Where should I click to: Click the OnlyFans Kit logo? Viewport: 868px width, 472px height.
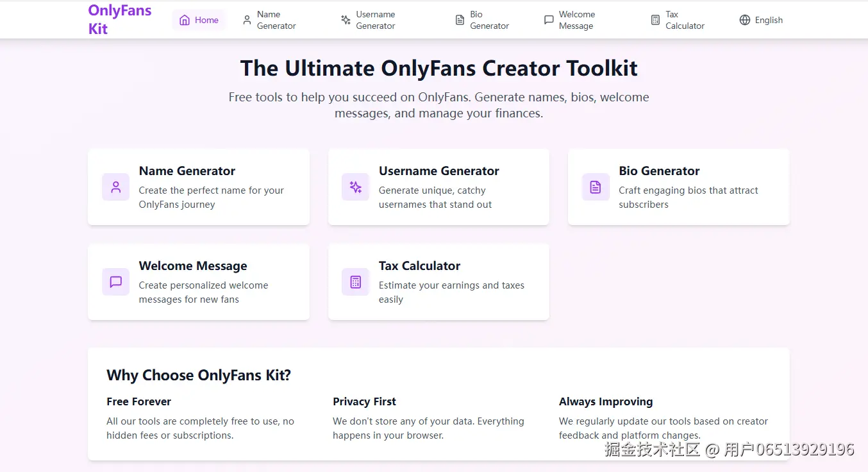pos(120,19)
